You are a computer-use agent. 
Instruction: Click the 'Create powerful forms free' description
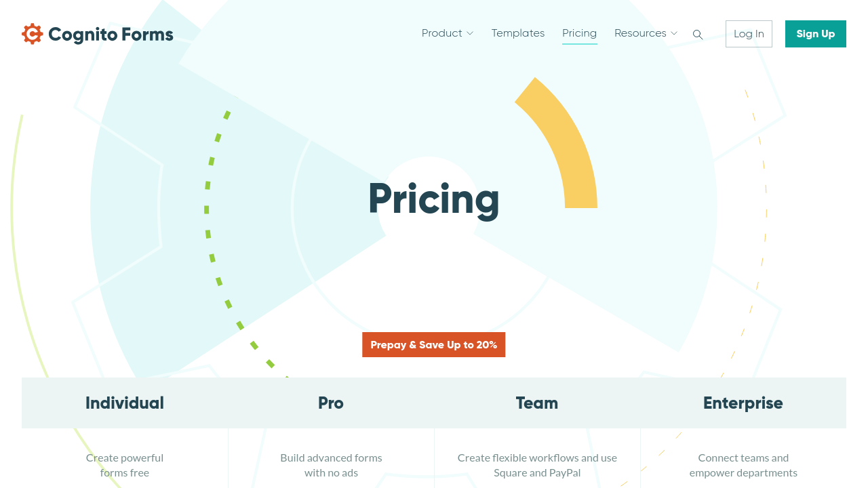(125, 465)
